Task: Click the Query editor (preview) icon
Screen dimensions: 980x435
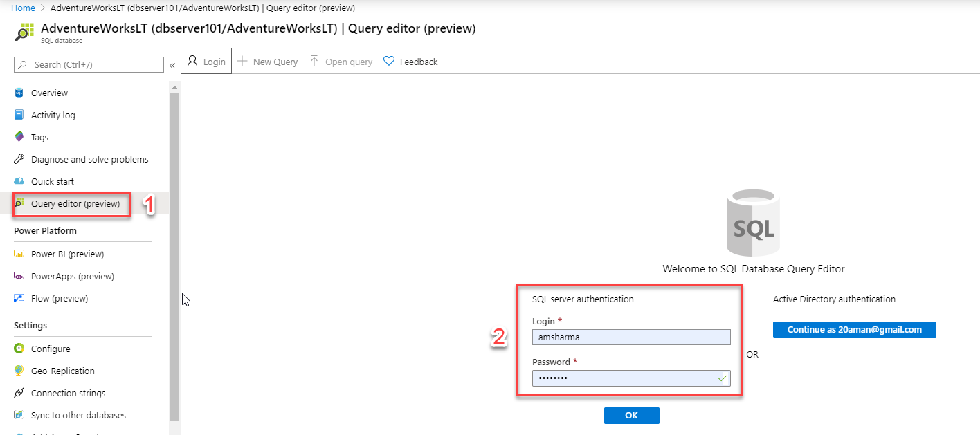Action: (x=19, y=204)
